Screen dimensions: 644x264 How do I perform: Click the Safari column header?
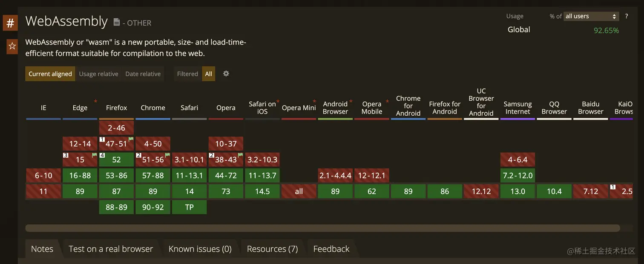tap(190, 108)
